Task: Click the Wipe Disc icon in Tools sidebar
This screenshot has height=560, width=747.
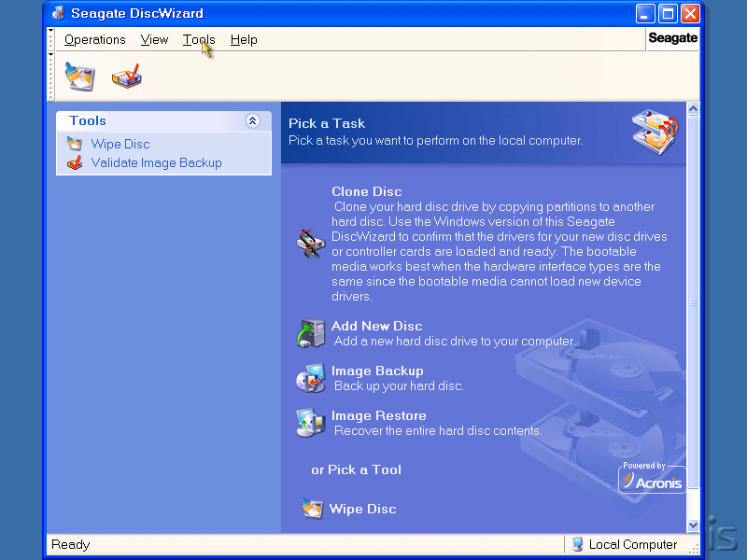Action: (75, 144)
